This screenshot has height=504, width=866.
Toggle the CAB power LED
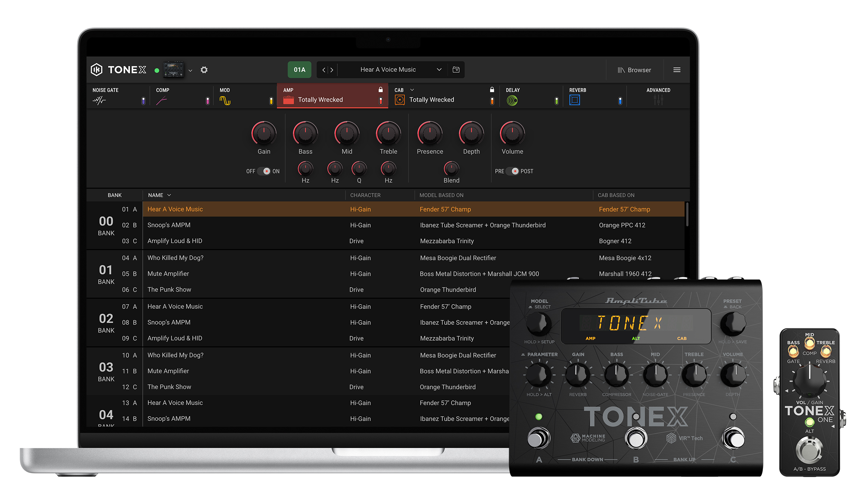coord(492,101)
